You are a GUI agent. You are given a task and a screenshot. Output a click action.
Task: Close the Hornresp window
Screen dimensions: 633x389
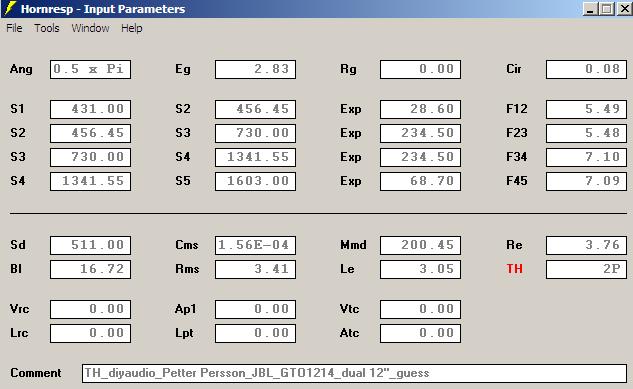click(x=624, y=9)
